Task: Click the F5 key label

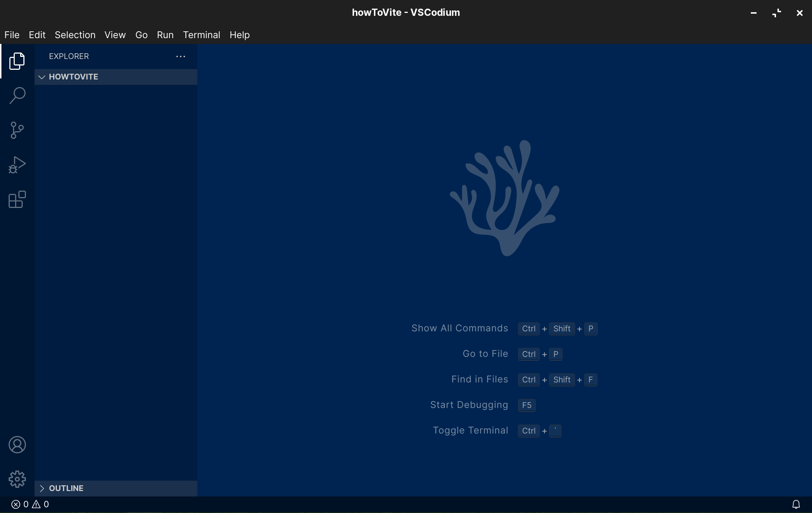Action: click(527, 405)
